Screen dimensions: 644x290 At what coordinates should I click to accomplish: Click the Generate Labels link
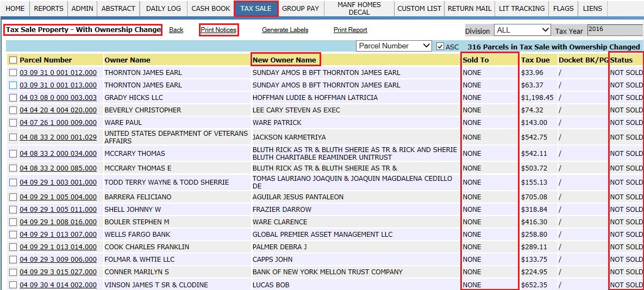285,30
